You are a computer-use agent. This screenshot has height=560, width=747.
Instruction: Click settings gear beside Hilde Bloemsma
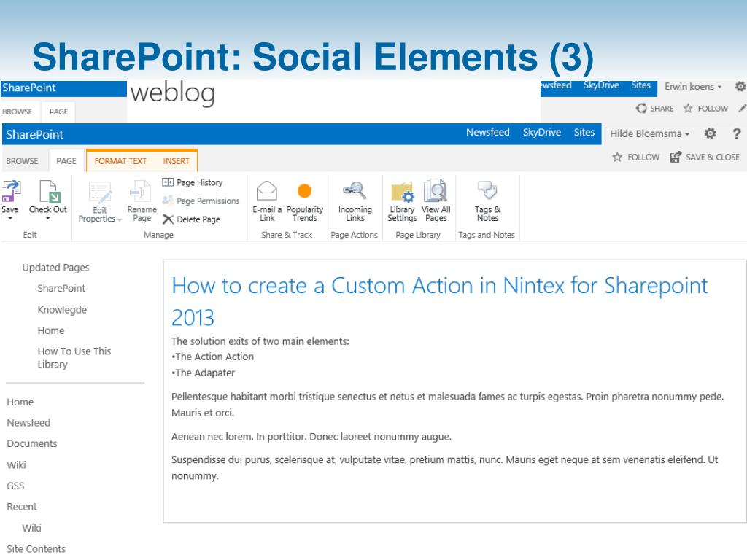point(711,133)
